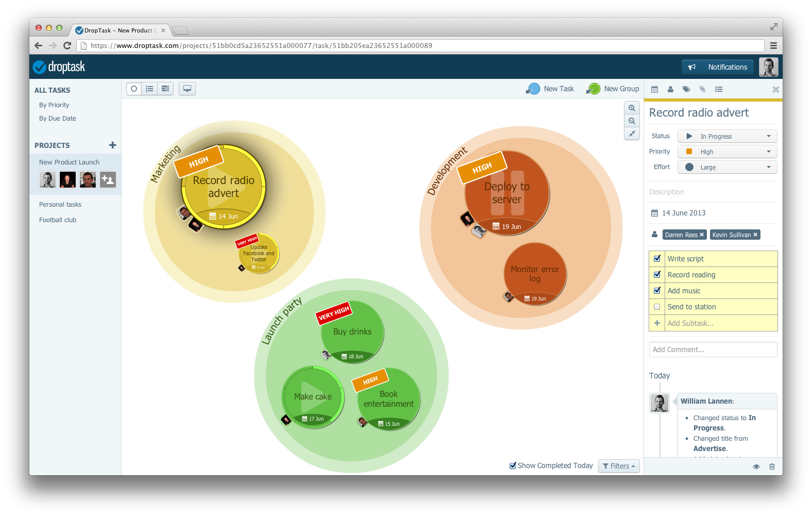Reload the browser page
Screen dimensions: 812x516
click(67, 45)
